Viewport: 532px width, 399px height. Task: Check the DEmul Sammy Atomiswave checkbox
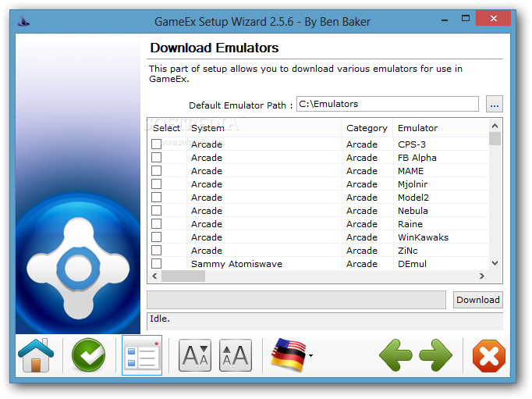click(x=157, y=263)
